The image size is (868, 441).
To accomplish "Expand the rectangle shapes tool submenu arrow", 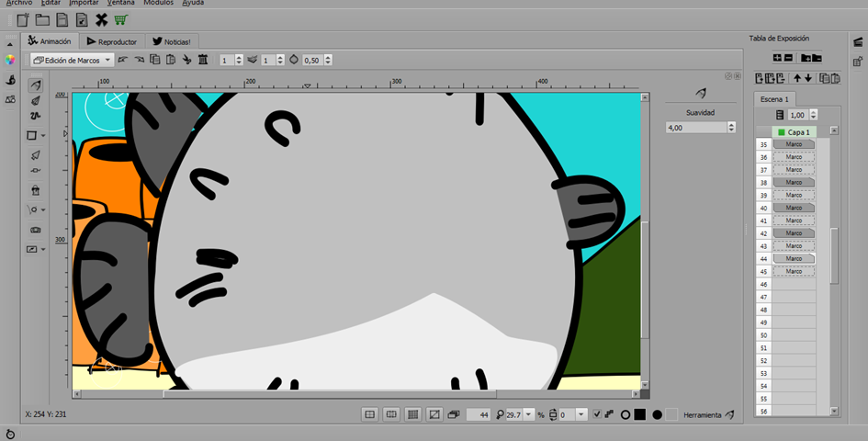I will 43,136.
